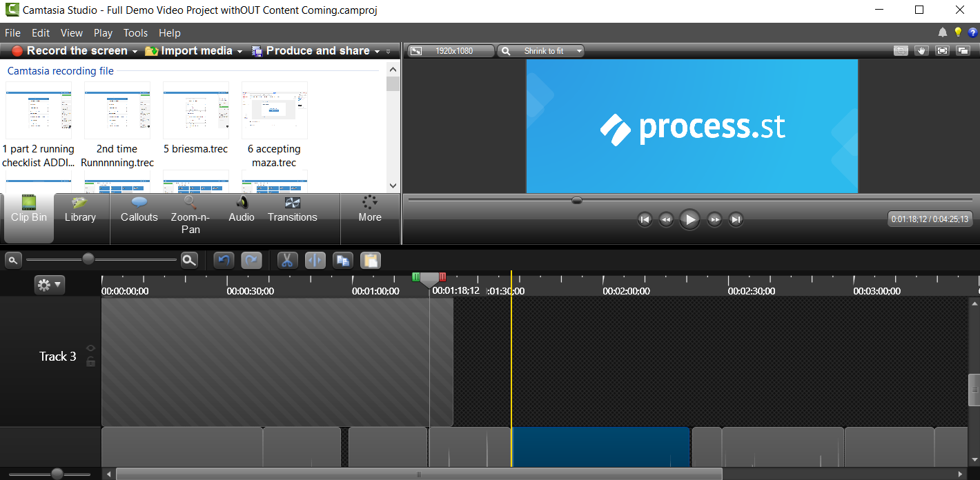The image size is (980, 480).
Task: Click the tips lightbulb icon
Action: point(958,32)
